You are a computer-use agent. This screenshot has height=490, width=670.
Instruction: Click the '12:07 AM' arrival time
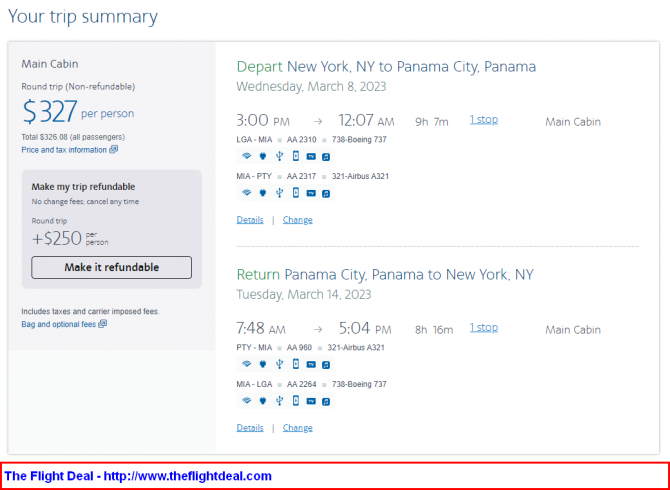tap(366, 121)
